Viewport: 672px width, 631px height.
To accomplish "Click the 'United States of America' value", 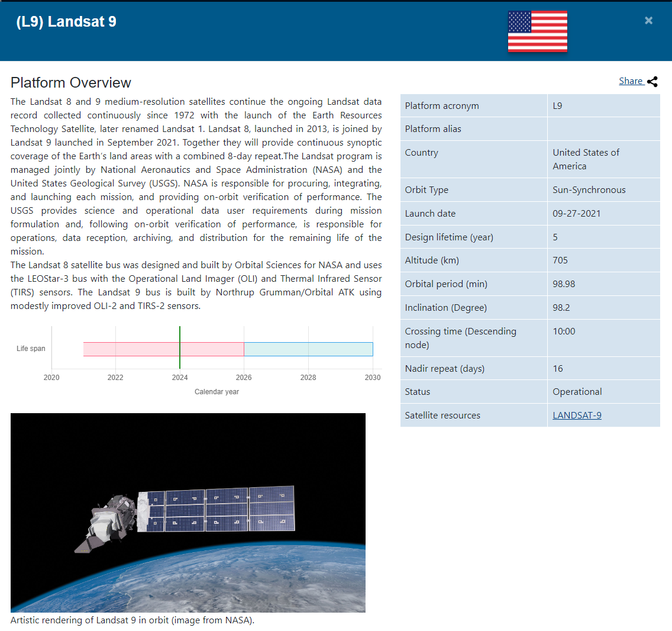I will tap(586, 159).
